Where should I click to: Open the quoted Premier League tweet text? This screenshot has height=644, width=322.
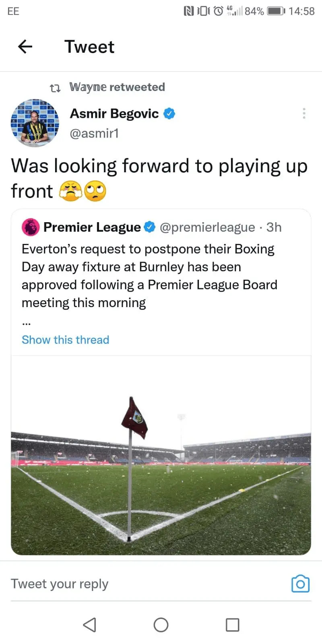(x=149, y=276)
